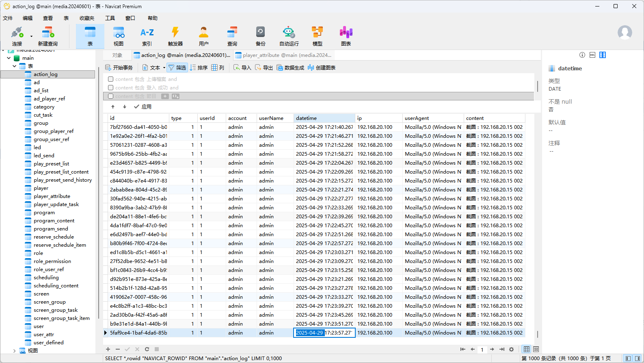644x363 pixels.
Task: Open 自动运行 automation icon
Action: 289,36
